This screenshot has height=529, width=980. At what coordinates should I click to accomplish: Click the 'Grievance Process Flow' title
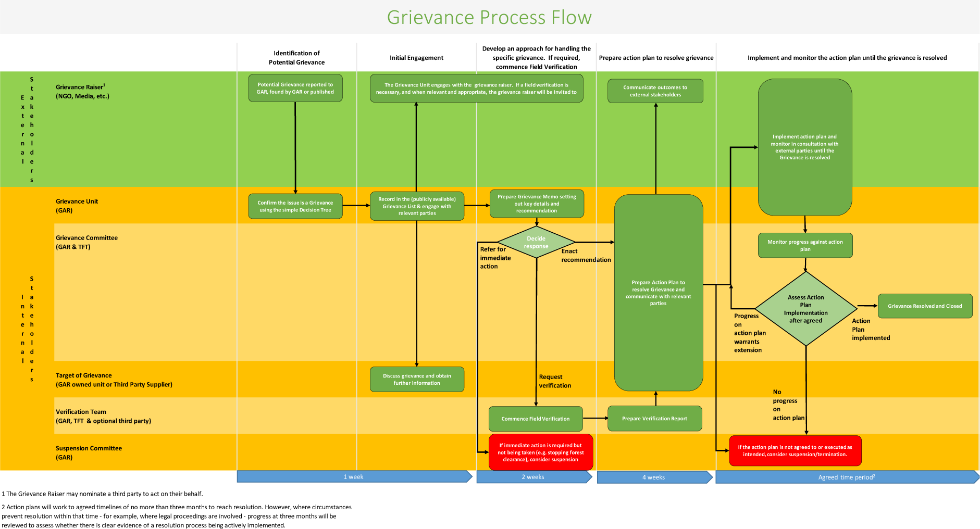[489, 17]
